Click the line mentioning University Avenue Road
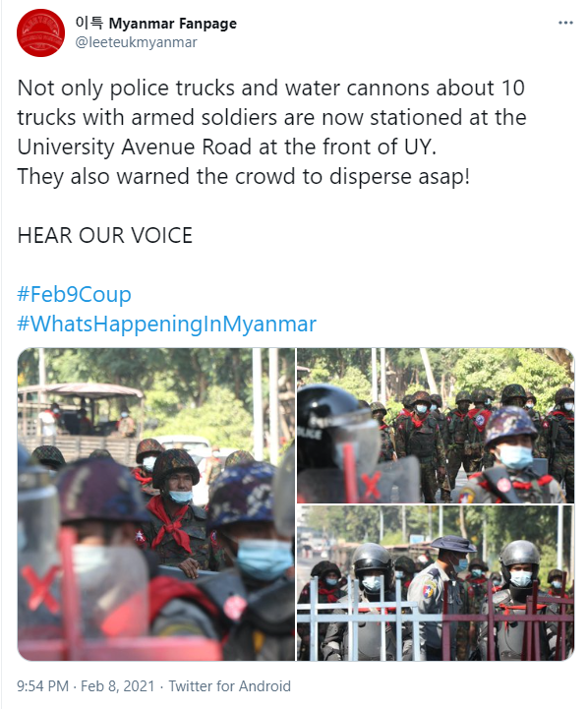The width and height of the screenshot is (588, 709). (226, 147)
